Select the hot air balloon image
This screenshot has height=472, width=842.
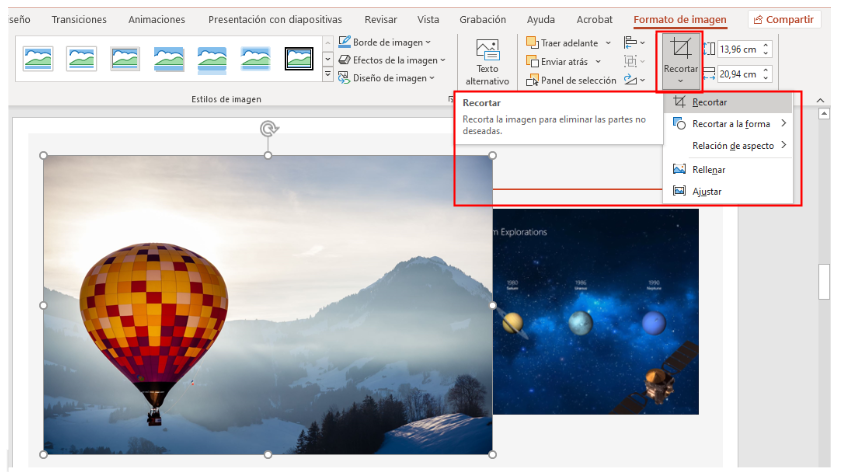(267, 305)
